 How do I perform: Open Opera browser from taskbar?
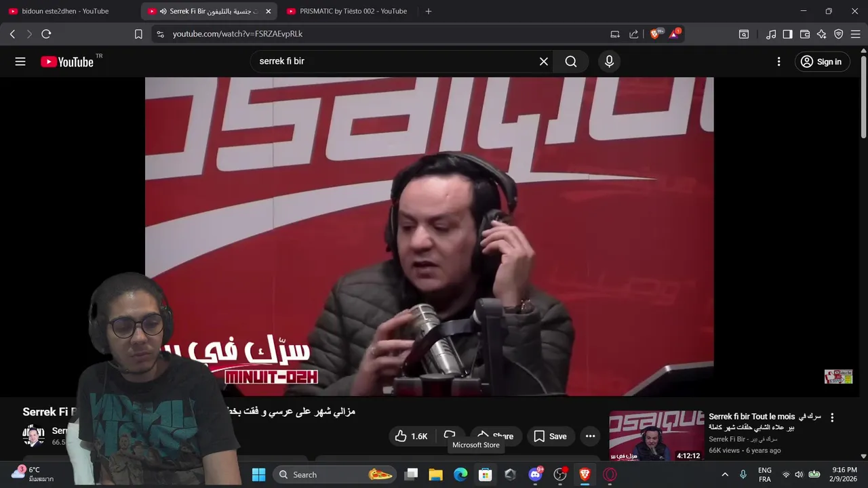[610, 474]
